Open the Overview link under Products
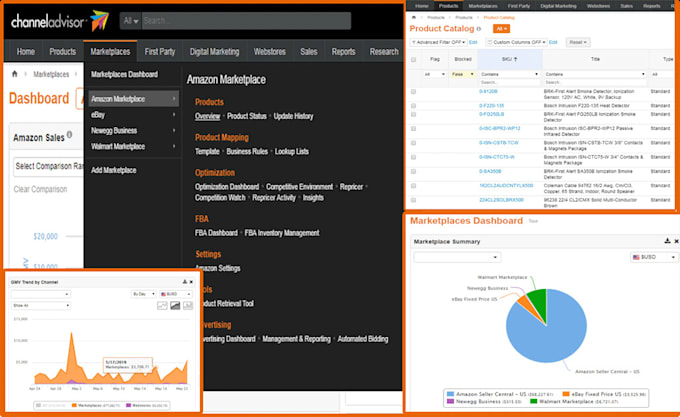 pos(207,116)
